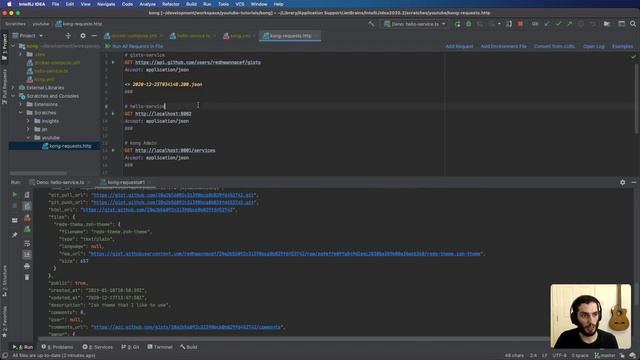640x360 pixels.
Task: Select the kong-requests.http editor tab
Action: pyautogui.click(x=289, y=36)
